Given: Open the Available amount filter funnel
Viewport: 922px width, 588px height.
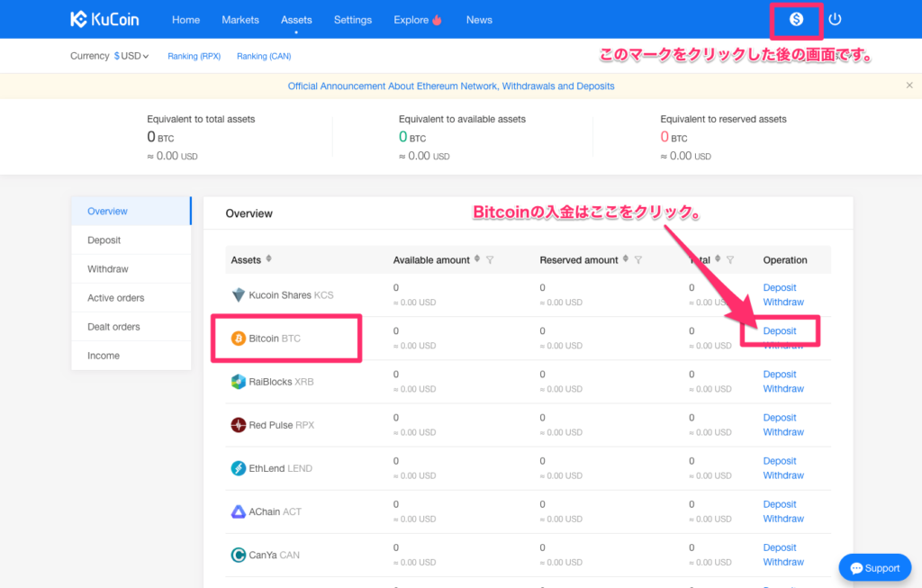Looking at the screenshot, I should click(x=490, y=260).
